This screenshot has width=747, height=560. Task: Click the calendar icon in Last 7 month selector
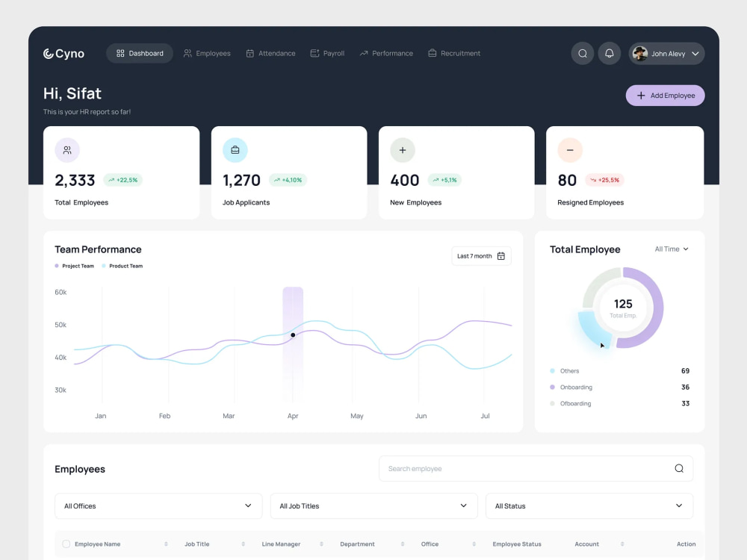[502, 255]
